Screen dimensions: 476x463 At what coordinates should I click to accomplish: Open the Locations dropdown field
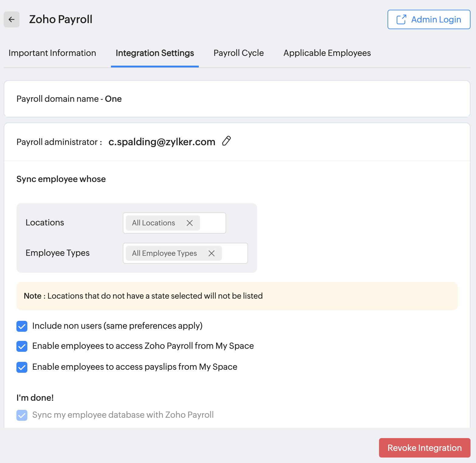pos(212,223)
